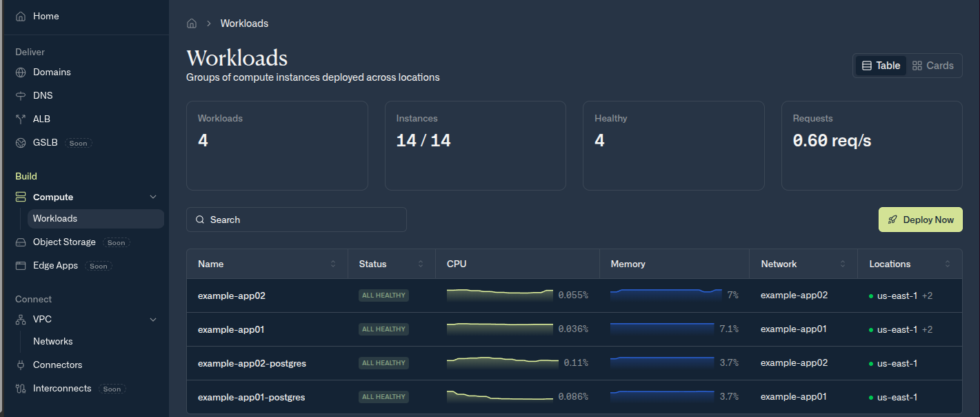
Task: Click the Soon badge next to Edge Apps
Action: tap(99, 266)
